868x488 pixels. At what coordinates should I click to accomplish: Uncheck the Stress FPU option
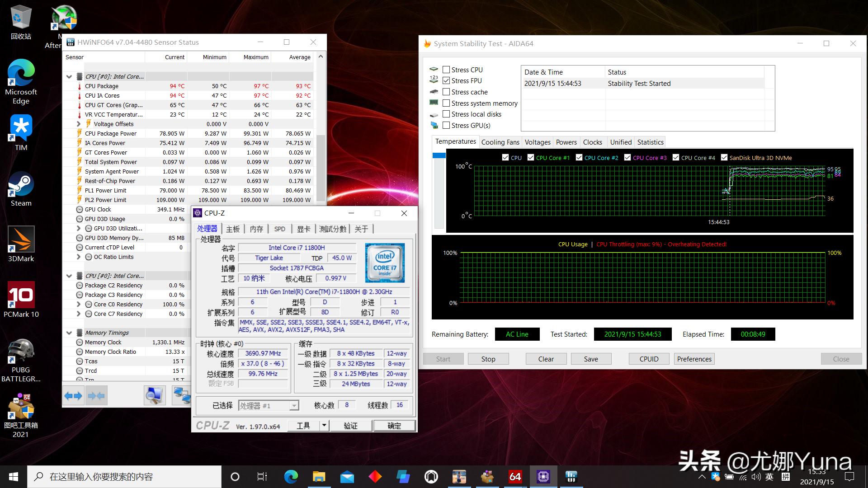(x=446, y=80)
